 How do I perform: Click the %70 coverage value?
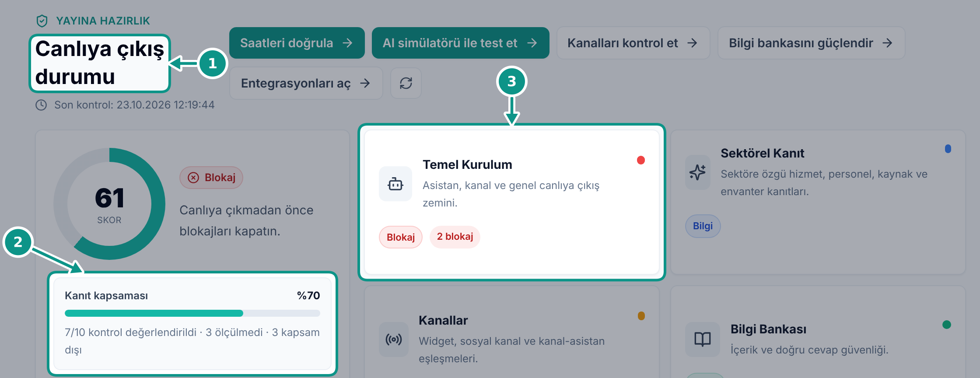[x=308, y=296]
